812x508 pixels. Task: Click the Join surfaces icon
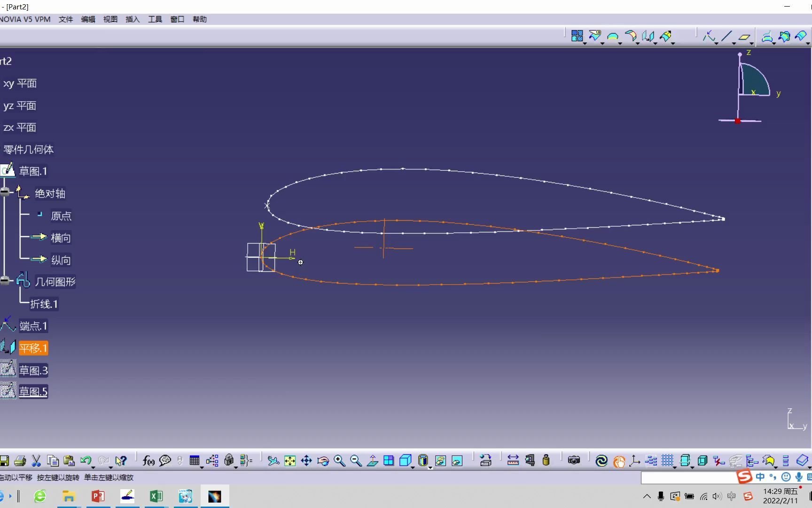[x=577, y=36]
